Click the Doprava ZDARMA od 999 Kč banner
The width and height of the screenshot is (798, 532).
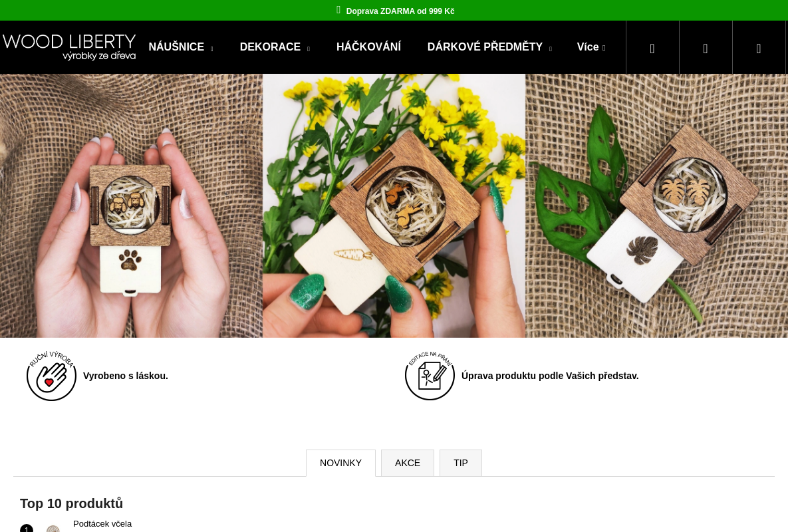coord(400,11)
